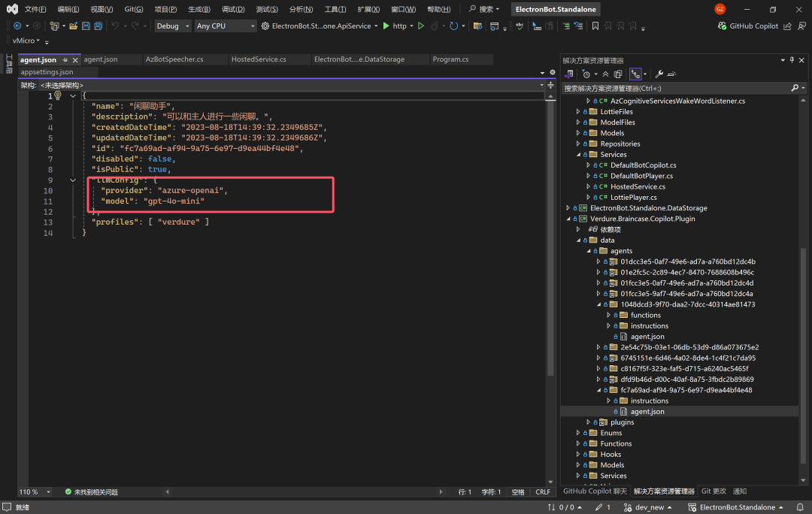The width and height of the screenshot is (812, 514).
Task: Open the Any CPU platform dropdown
Action: click(x=226, y=26)
